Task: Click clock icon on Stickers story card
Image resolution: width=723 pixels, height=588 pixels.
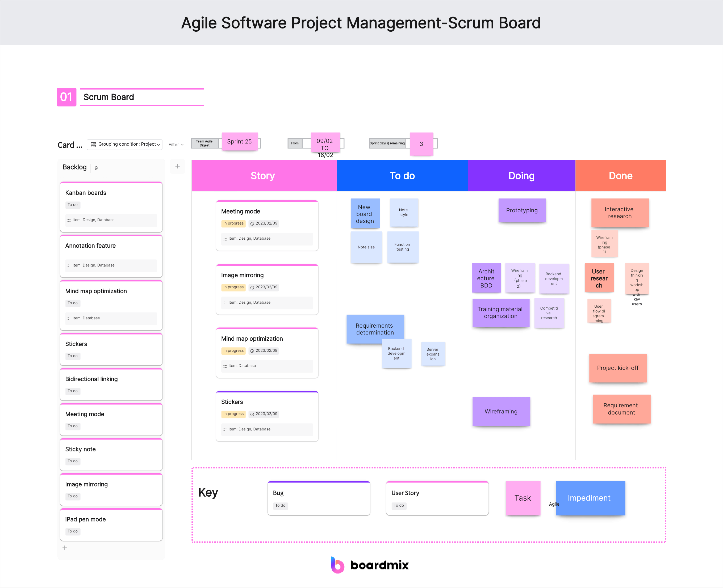Action: pos(252,414)
